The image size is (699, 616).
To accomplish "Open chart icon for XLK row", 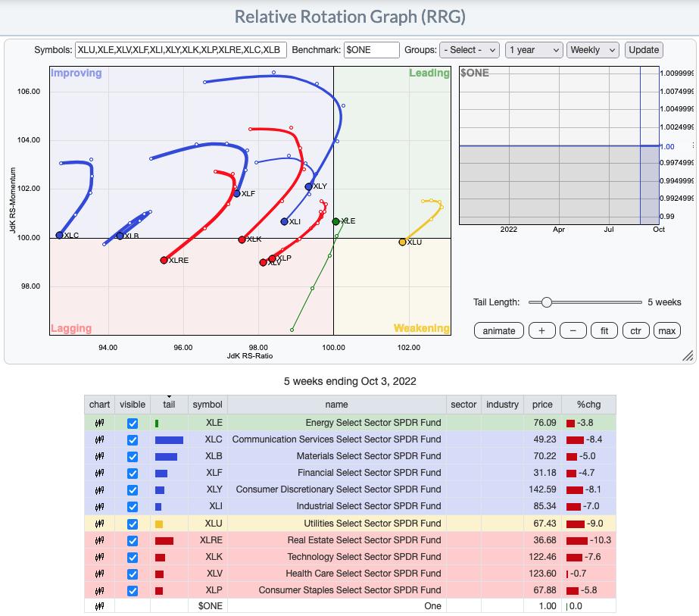I will [99, 557].
